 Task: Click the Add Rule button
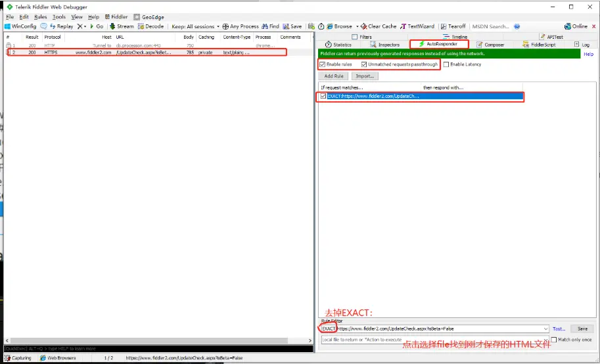[x=334, y=76]
